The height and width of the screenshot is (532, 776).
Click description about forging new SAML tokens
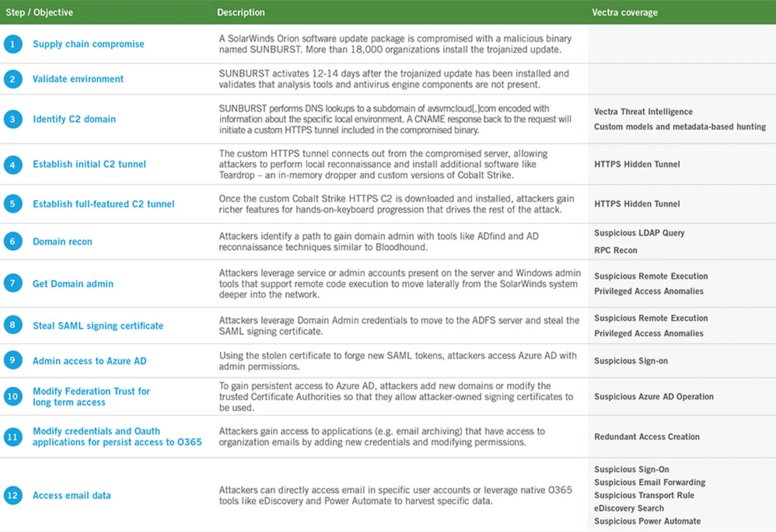coord(397,361)
